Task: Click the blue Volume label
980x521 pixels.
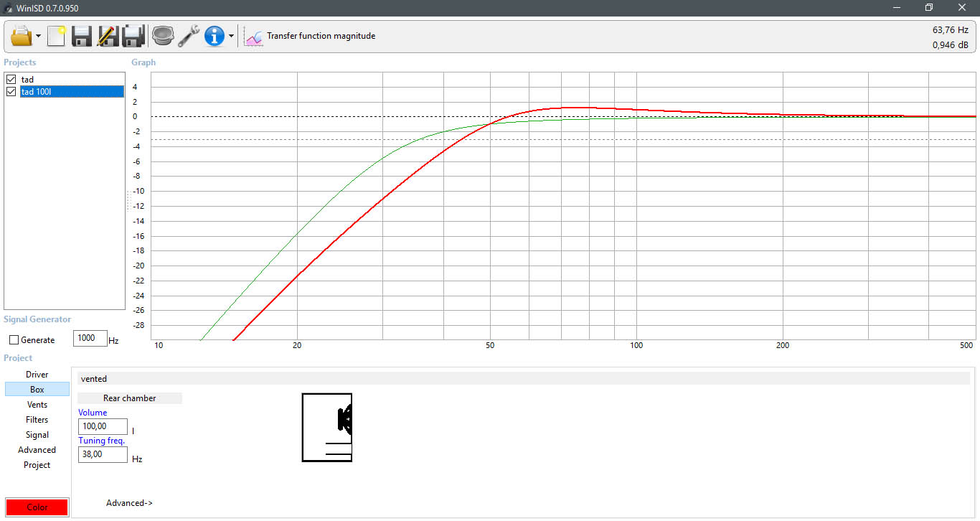Action: 93,413
